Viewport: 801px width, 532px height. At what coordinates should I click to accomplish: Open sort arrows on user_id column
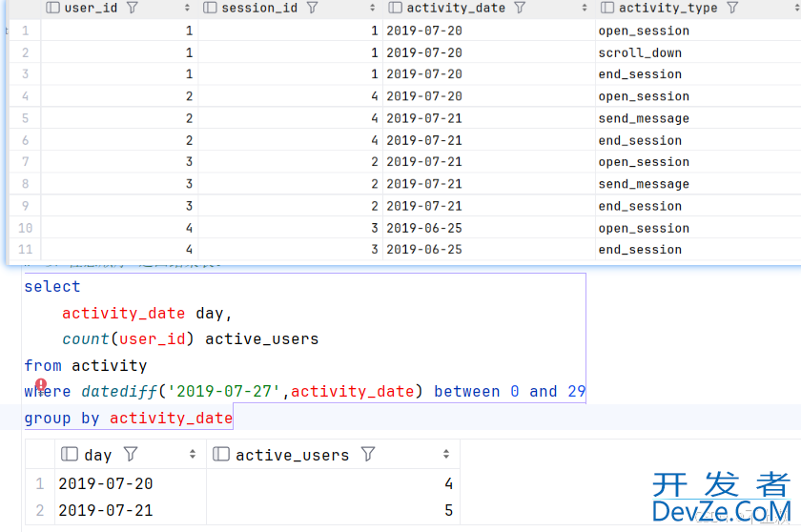coord(187,8)
